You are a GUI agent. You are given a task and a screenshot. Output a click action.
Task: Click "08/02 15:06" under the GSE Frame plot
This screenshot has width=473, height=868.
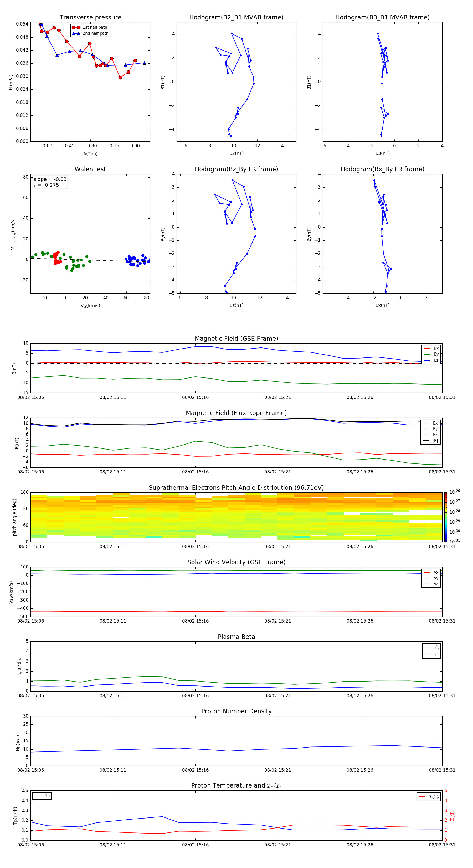(x=31, y=397)
